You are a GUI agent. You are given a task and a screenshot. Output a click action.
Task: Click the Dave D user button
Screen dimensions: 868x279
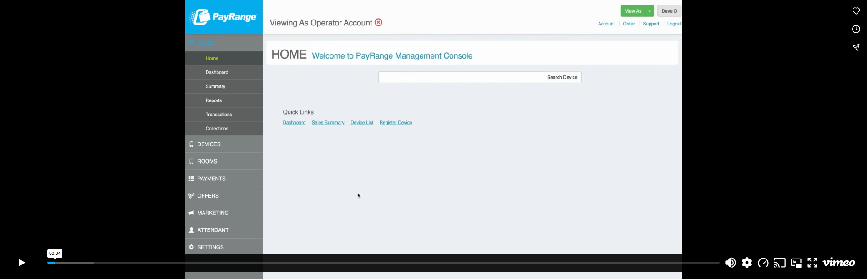tap(669, 11)
